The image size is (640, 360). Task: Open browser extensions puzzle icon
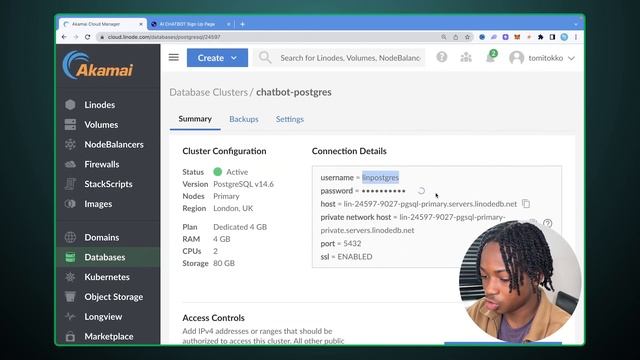tap(540, 37)
